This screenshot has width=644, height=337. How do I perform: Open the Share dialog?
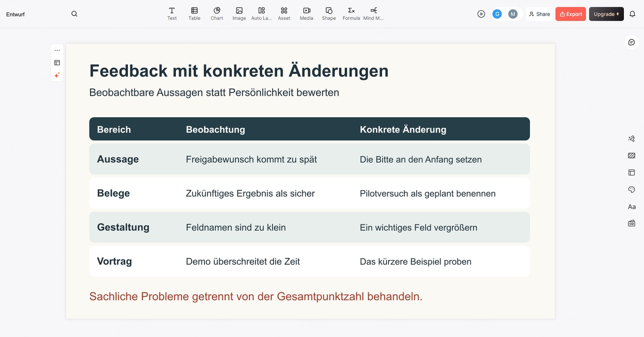tap(539, 14)
